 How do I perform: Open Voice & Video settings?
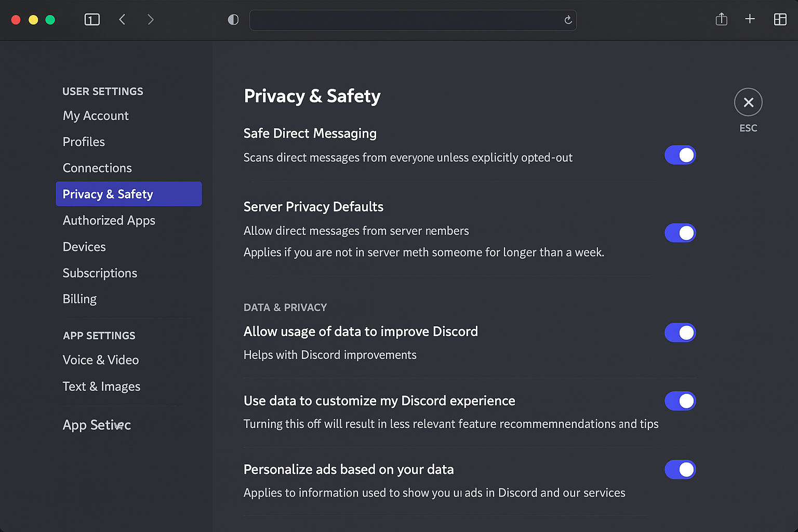[101, 360]
